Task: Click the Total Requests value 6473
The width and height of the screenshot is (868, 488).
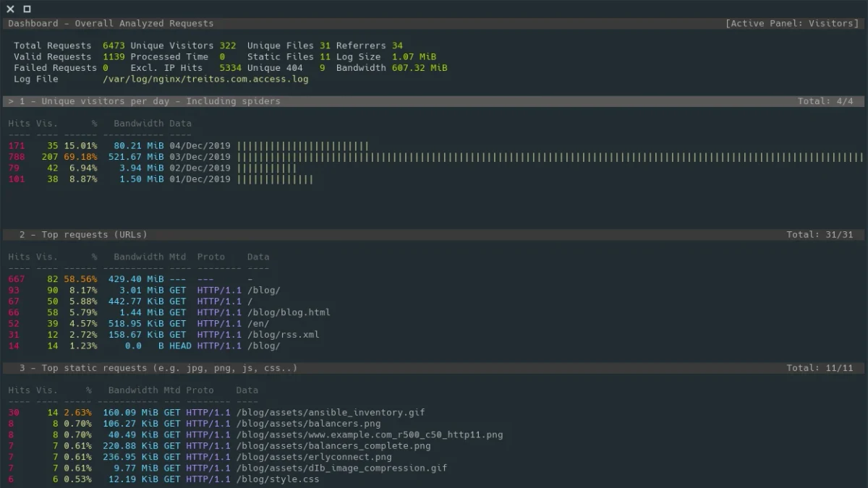Action: pos(114,46)
